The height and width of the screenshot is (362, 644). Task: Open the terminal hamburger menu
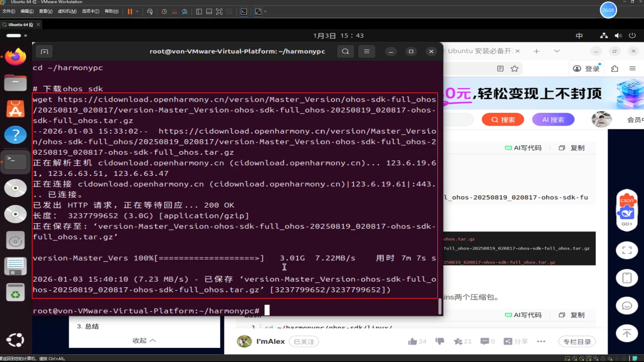click(366, 51)
